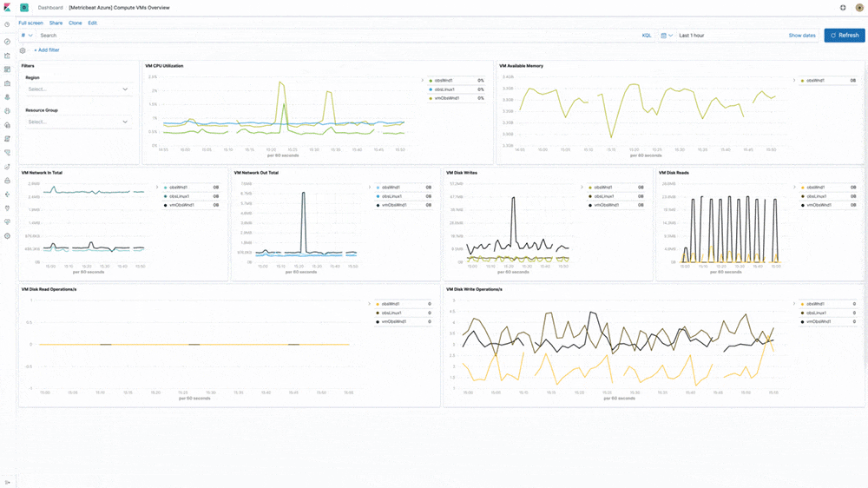The height and width of the screenshot is (488, 868).
Task: Open the Canvas icon in sidebar
Action: (x=7, y=83)
